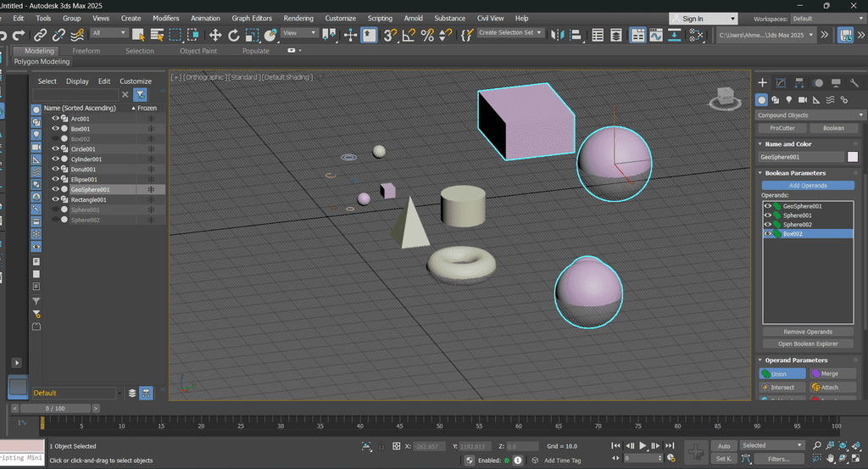The image size is (868, 469).
Task: Open the project path dropdown
Action: coord(766,35)
